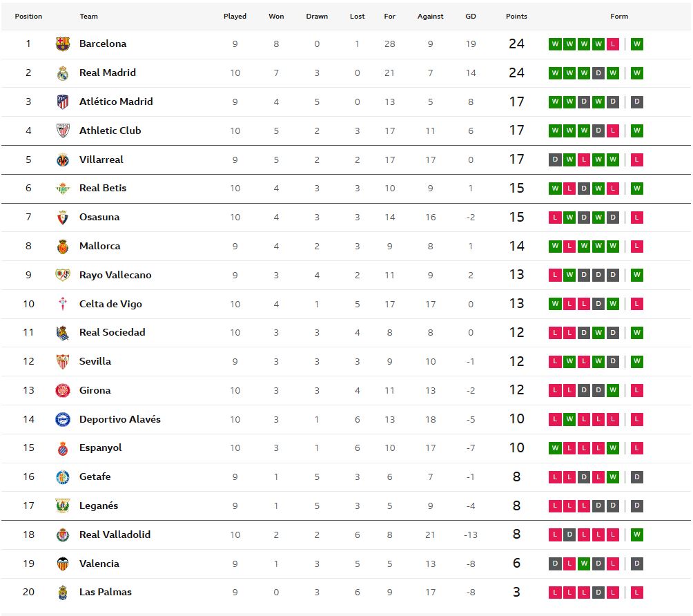Image resolution: width=693 pixels, height=616 pixels.
Task: Select the Celta de Vigo team name
Action: [x=110, y=304]
